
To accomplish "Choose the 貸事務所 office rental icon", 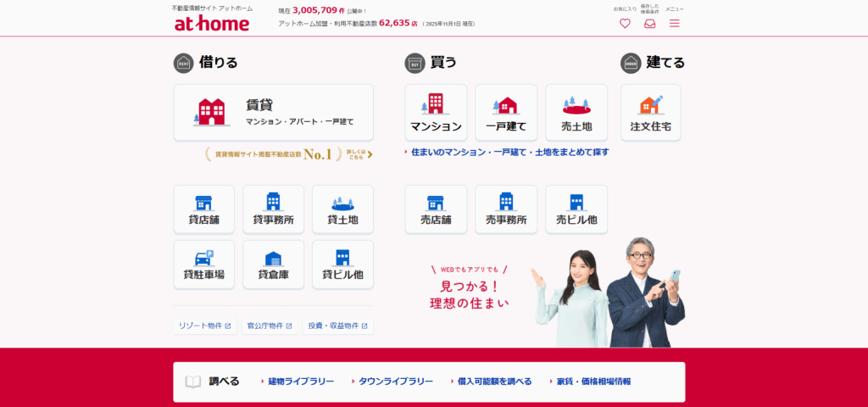I will point(273,209).
